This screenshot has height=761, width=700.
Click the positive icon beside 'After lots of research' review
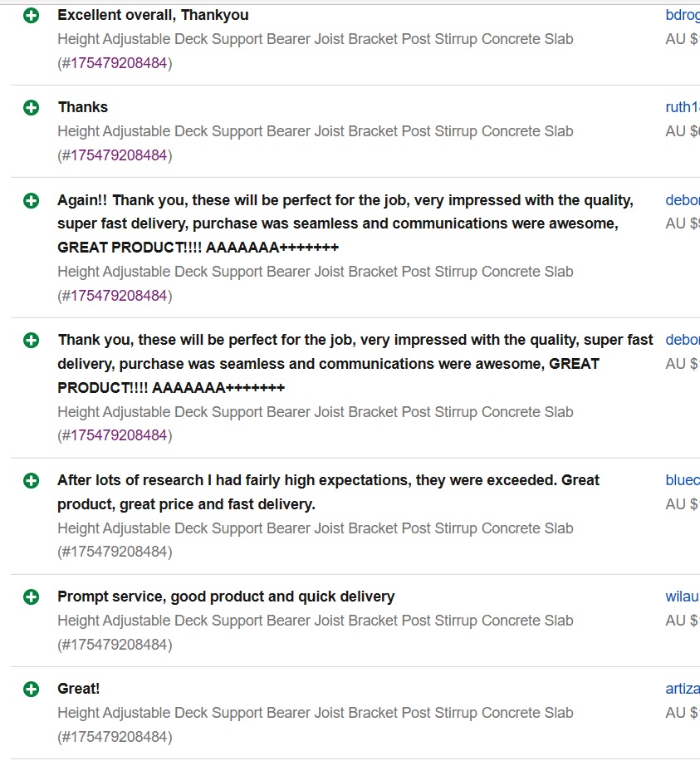coord(31,480)
